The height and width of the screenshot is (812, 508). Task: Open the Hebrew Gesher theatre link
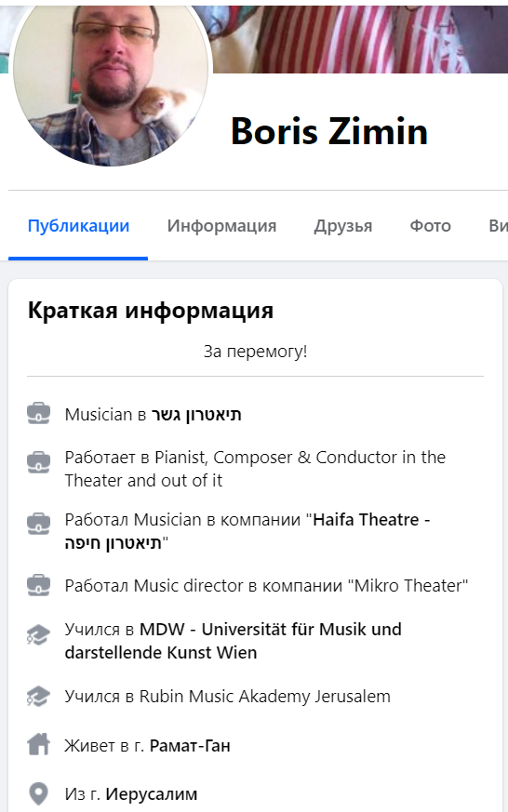pyautogui.click(x=196, y=414)
